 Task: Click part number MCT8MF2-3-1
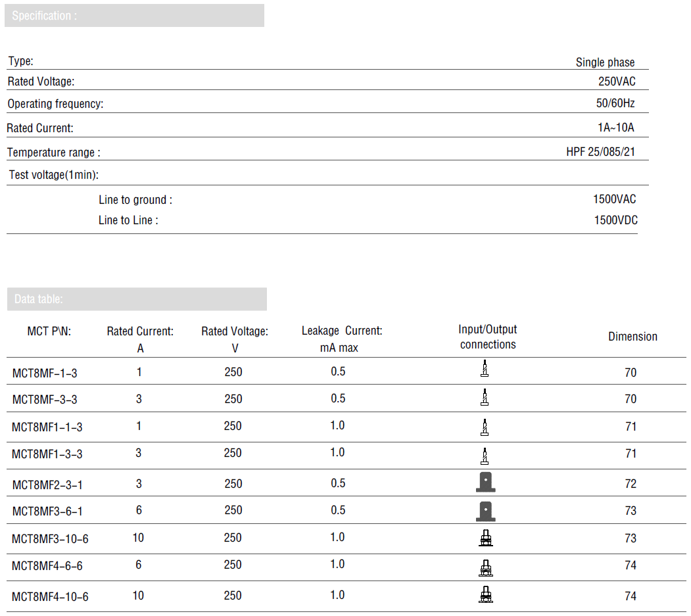(x=47, y=485)
